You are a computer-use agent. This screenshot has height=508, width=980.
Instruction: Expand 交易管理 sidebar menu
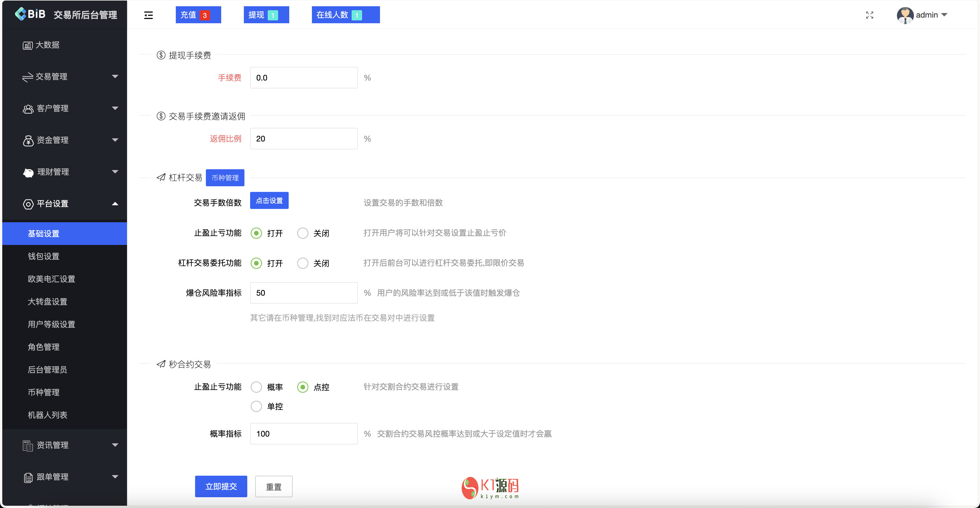[x=65, y=77]
